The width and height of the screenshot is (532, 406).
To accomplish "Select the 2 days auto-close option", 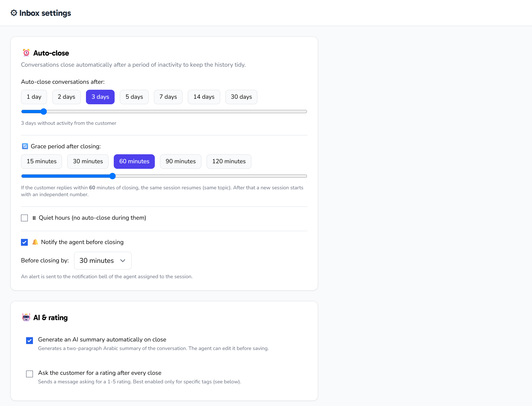I will [66, 97].
